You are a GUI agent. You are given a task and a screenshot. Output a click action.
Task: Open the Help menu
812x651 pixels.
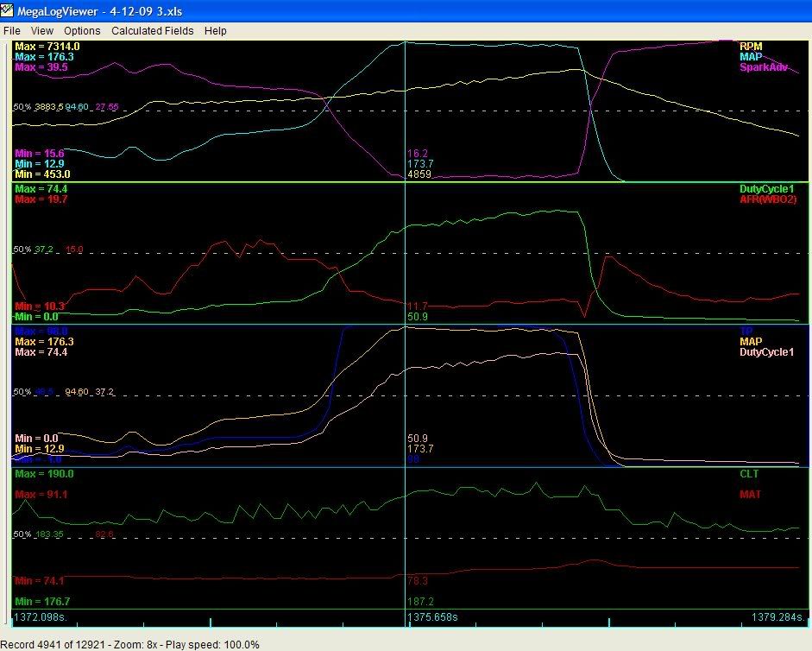pyautogui.click(x=216, y=31)
